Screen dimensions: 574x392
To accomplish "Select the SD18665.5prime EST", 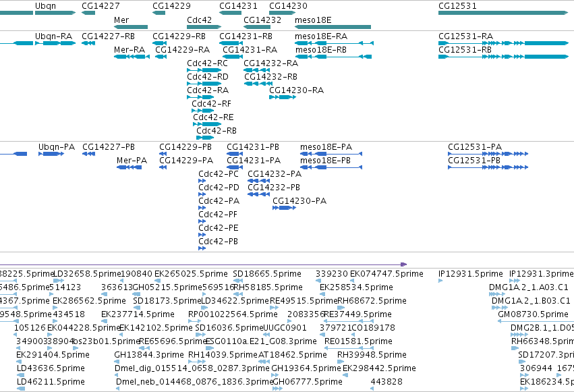I will click(x=238, y=281).
